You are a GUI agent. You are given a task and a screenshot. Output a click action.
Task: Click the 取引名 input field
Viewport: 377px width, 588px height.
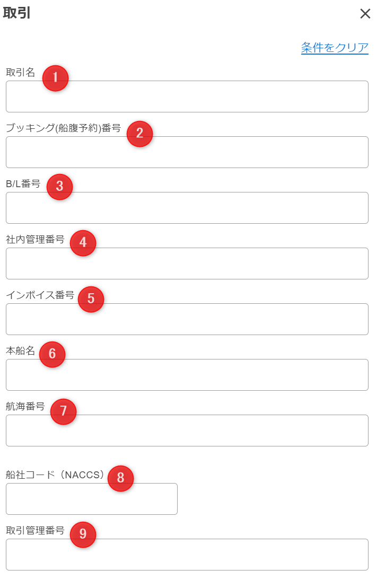187,96
